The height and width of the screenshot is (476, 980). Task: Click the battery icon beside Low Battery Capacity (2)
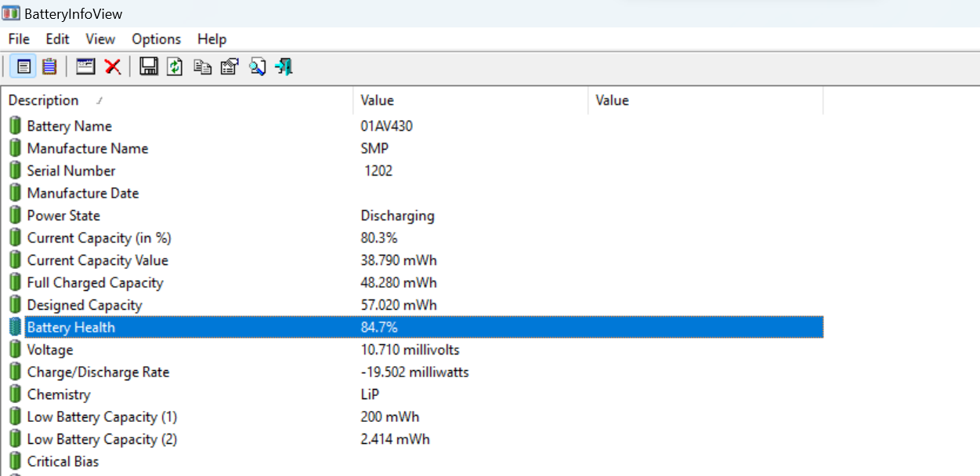[x=15, y=438]
